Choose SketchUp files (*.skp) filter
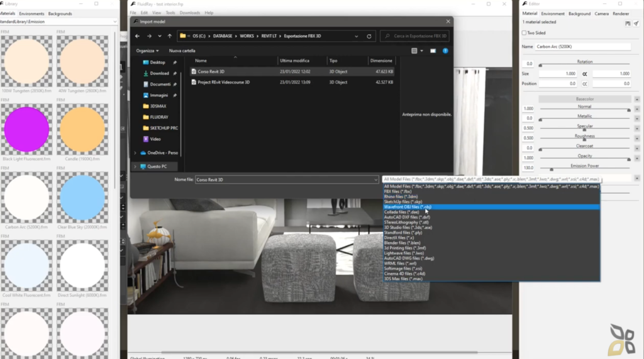This screenshot has width=644, height=359. pyautogui.click(x=491, y=202)
